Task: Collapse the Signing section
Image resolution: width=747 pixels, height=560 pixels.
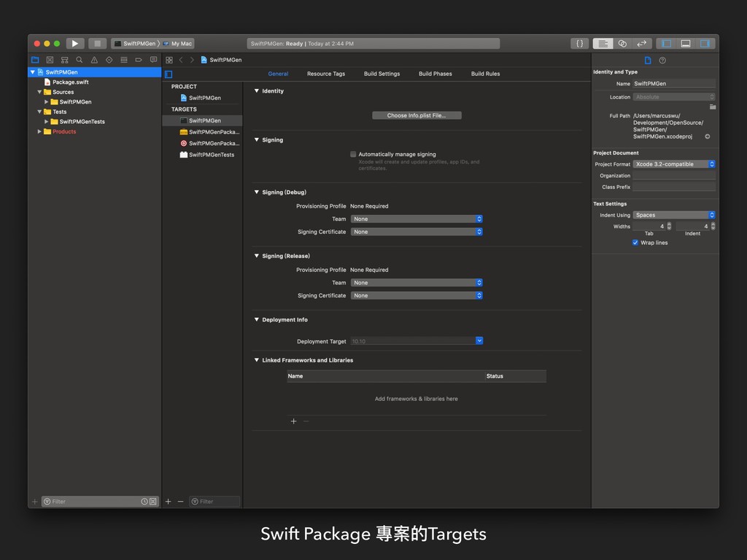Action: [x=257, y=140]
